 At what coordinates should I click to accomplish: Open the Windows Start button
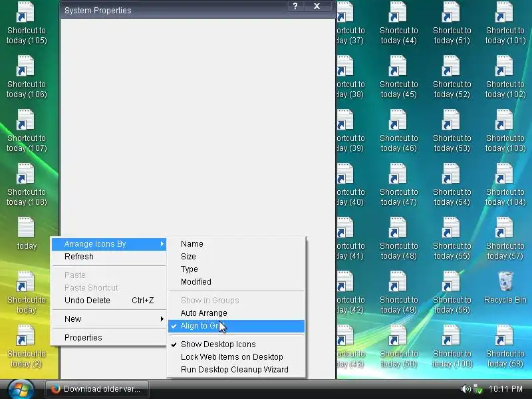coord(21,389)
